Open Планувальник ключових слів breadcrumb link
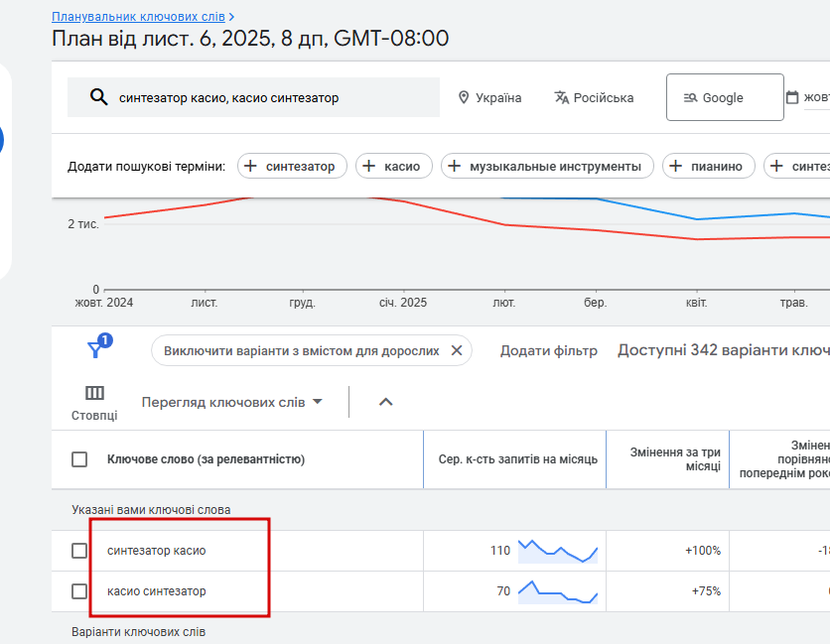Viewport: 830px width, 644px height. [138, 17]
